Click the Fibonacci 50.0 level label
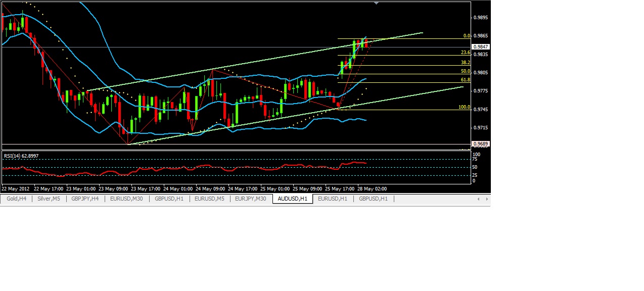Screen dimensions: 644x291 tap(466, 71)
